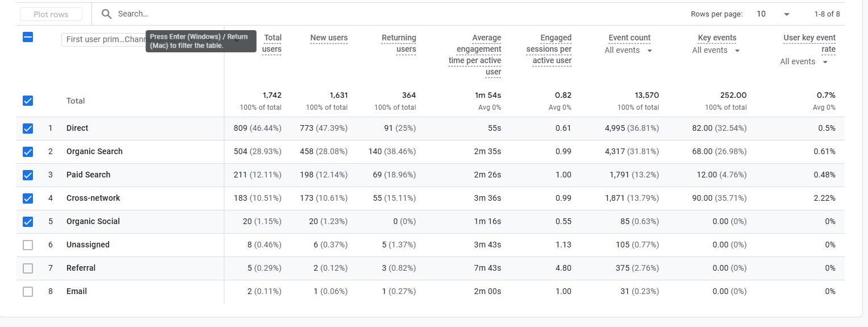
Task: Click the Plot rows button
Action: coord(51,14)
